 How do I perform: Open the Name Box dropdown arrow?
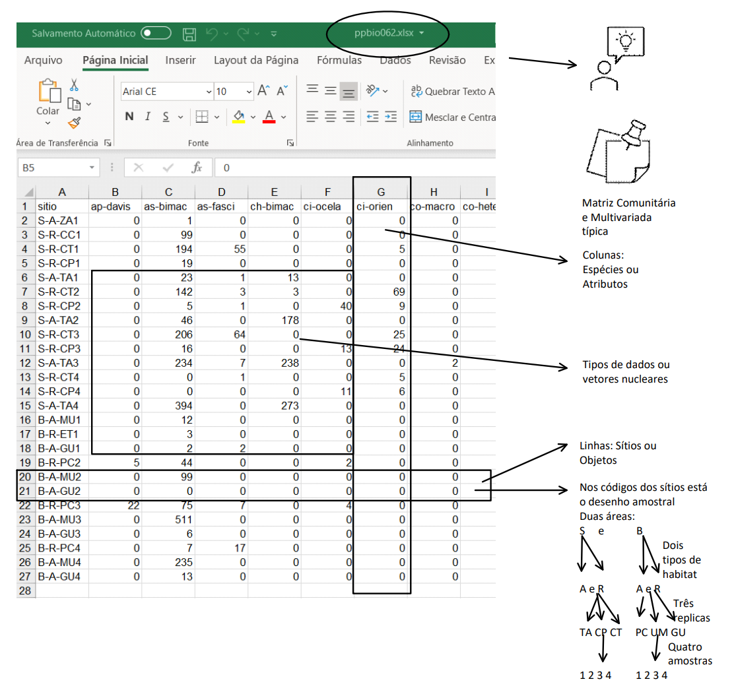pos(92,168)
